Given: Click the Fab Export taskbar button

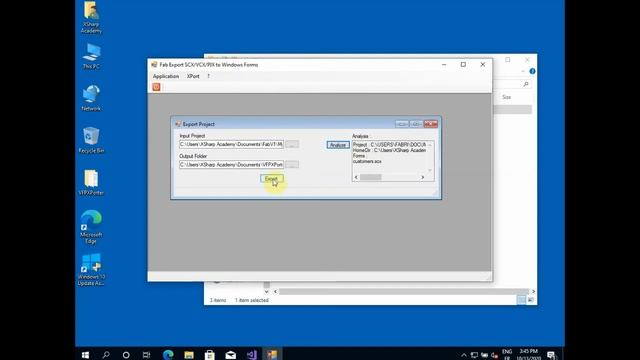Looking at the screenshot, I should 272,355.
